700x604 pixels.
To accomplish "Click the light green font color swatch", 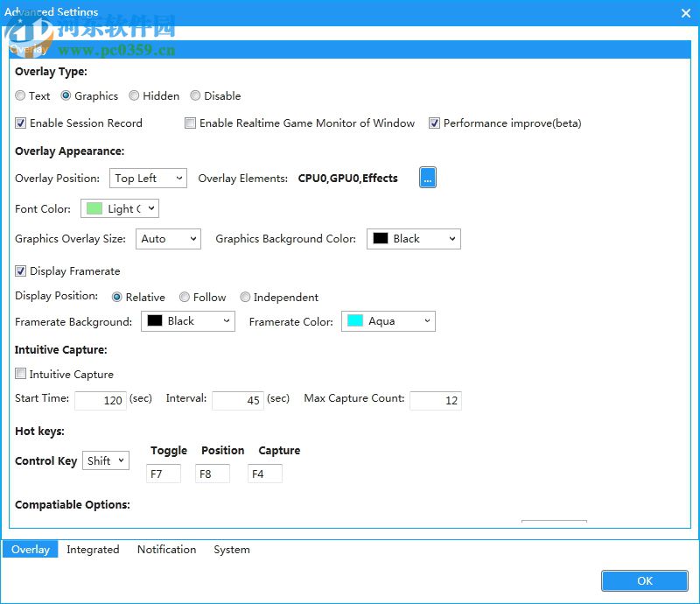I will pos(94,208).
